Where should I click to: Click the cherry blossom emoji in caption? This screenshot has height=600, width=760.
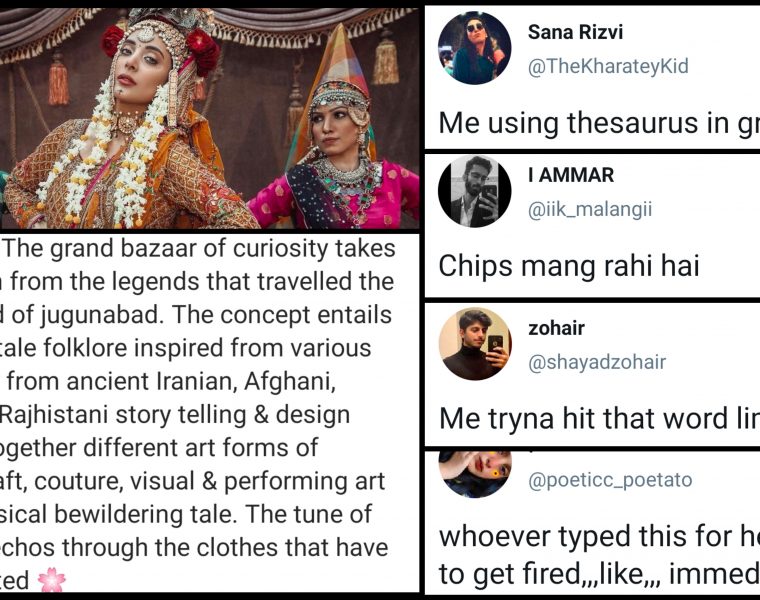pos(50,581)
